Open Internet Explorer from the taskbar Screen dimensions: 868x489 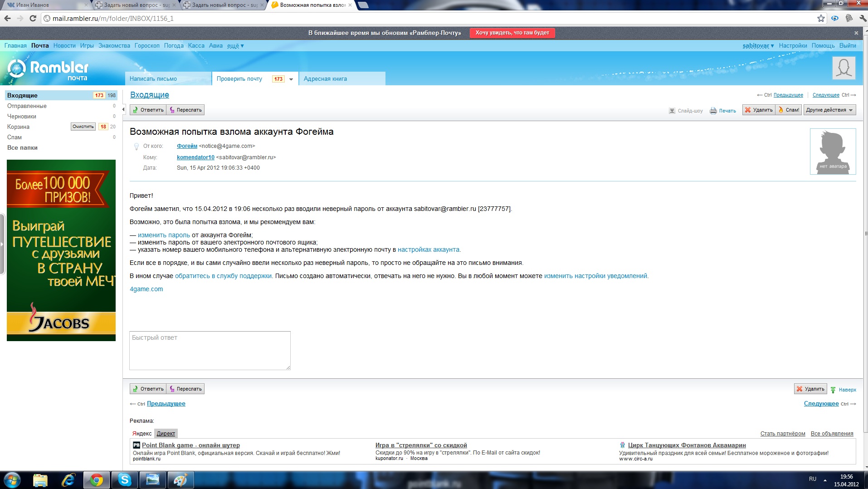(68, 480)
